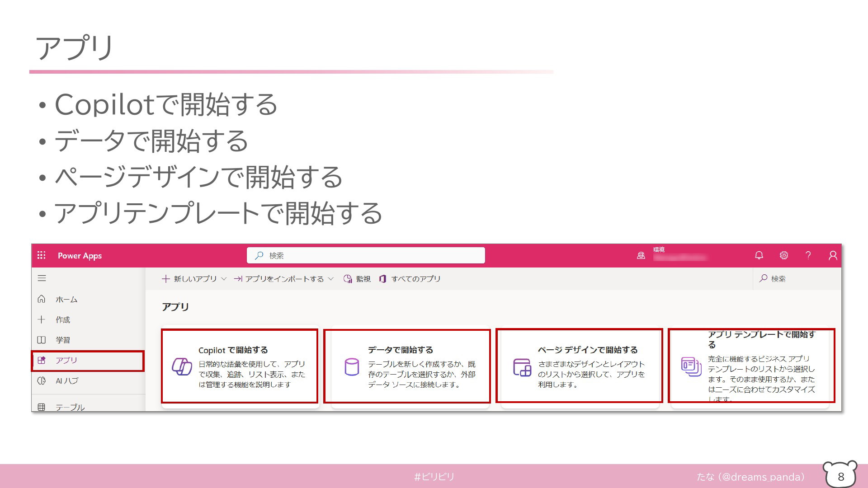Screen dimensions: 868x488
Task: Click the slide bullet データで開始する
Action: click(151, 141)
